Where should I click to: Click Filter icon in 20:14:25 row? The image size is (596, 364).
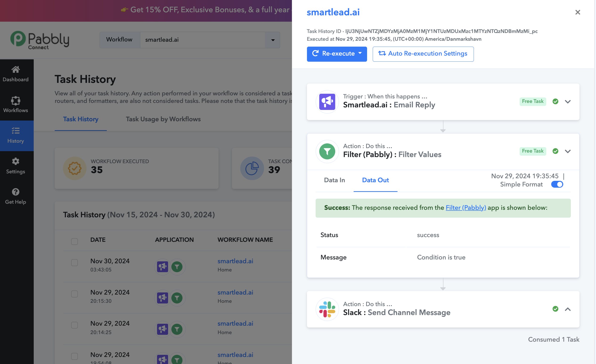(177, 329)
